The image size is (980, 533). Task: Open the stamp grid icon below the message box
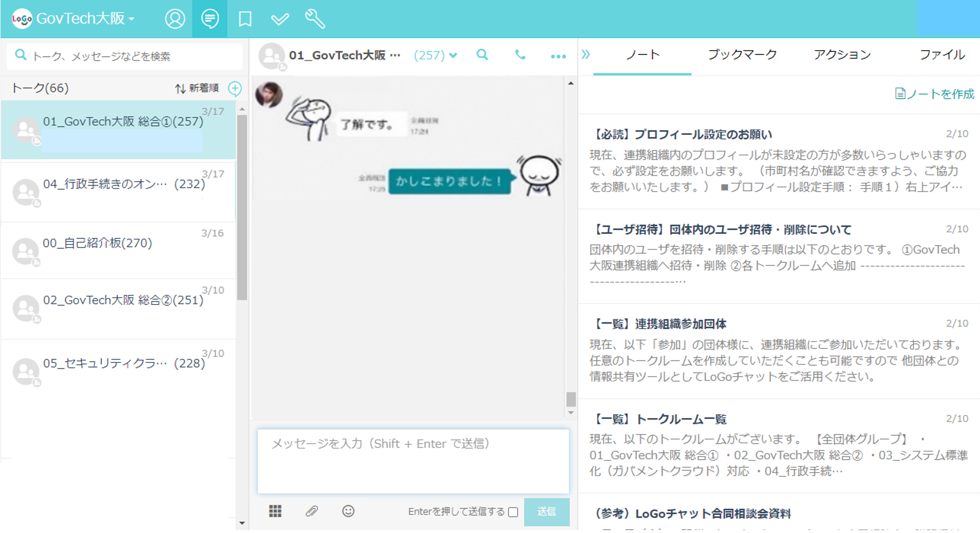(276, 511)
